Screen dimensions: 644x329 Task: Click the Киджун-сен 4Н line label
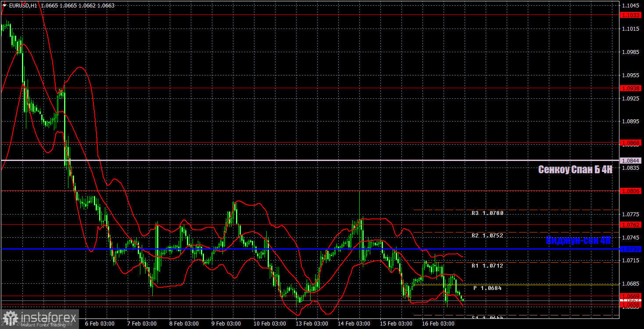click(578, 240)
